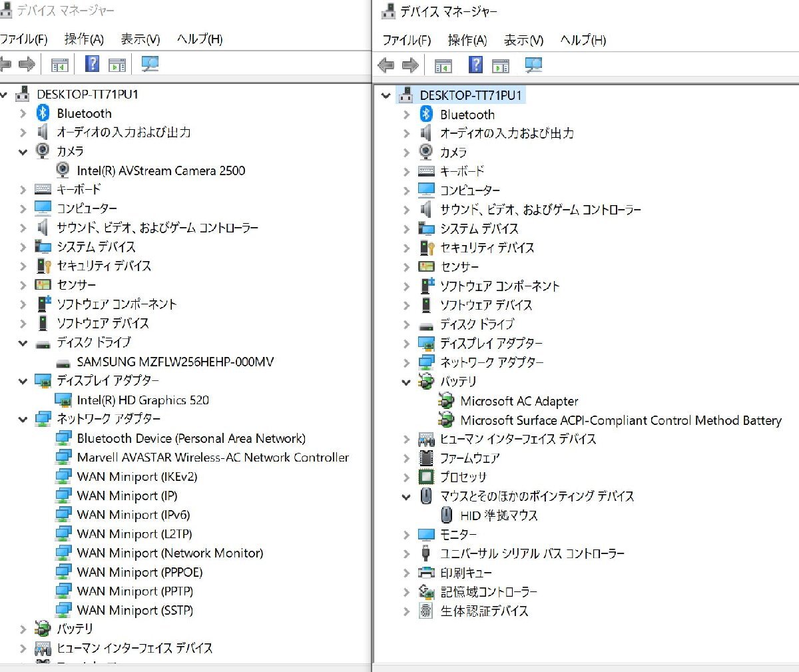This screenshot has height=672, width=799.
Task: Collapse カメラ node in left window
Action: pyautogui.click(x=23, y=152)
